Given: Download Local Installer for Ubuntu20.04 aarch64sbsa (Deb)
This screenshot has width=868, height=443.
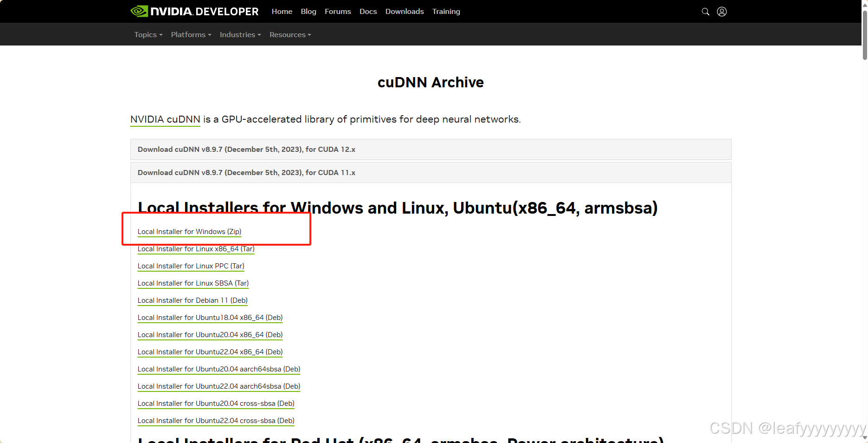Looking at the screenshot, I should coord(219,369).
